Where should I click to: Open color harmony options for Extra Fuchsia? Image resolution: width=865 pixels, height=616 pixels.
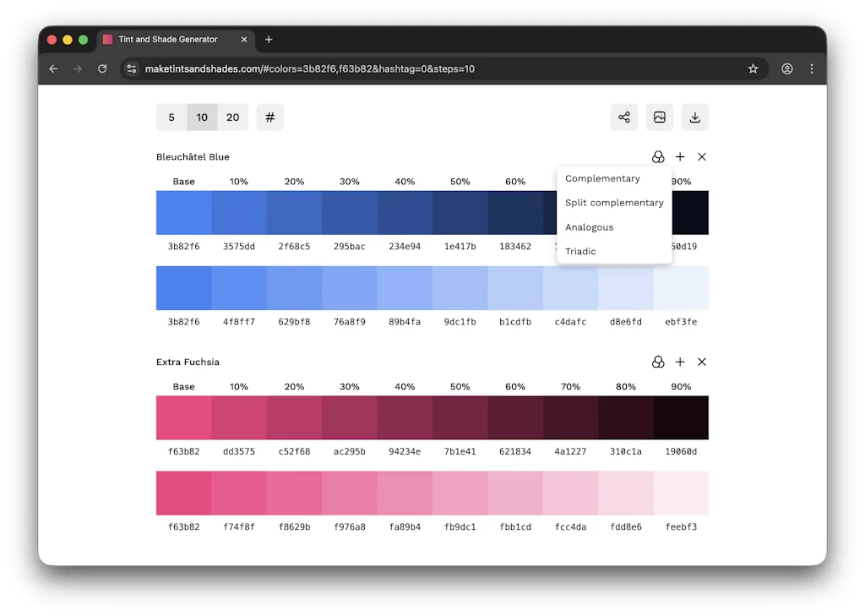pyautogui.click(x=658, y=362)
